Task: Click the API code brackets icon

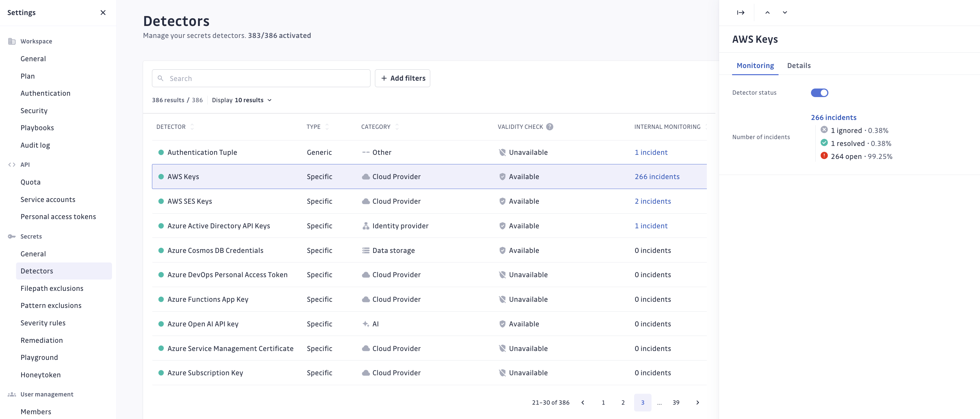Action: coord(12,164)
